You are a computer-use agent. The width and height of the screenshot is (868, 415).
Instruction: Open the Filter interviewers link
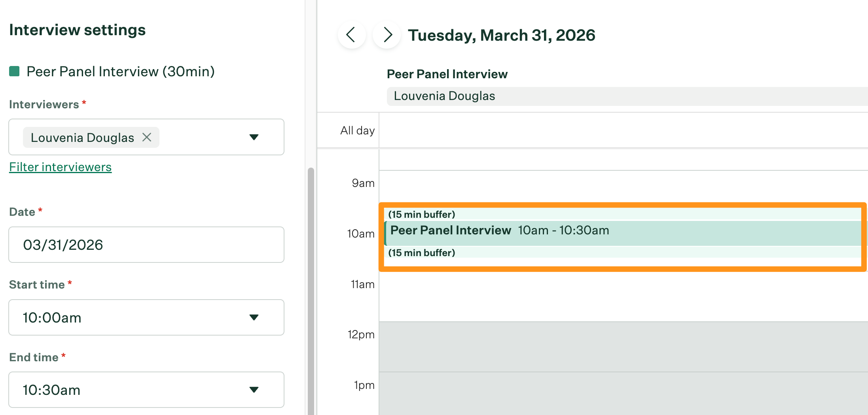tap(60, 167)
